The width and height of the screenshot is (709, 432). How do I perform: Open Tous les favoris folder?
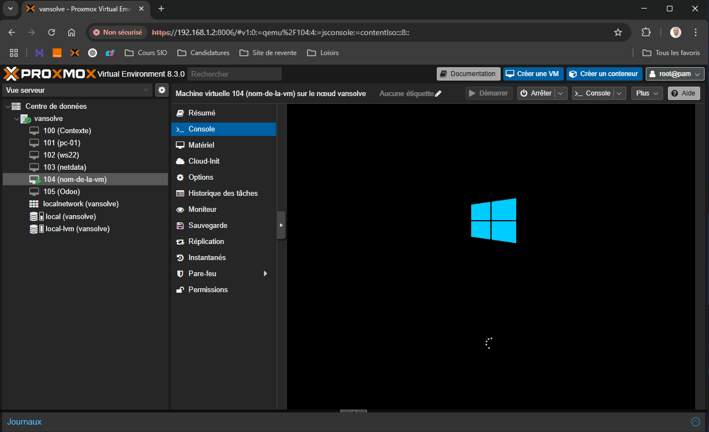tap(671, 53)
